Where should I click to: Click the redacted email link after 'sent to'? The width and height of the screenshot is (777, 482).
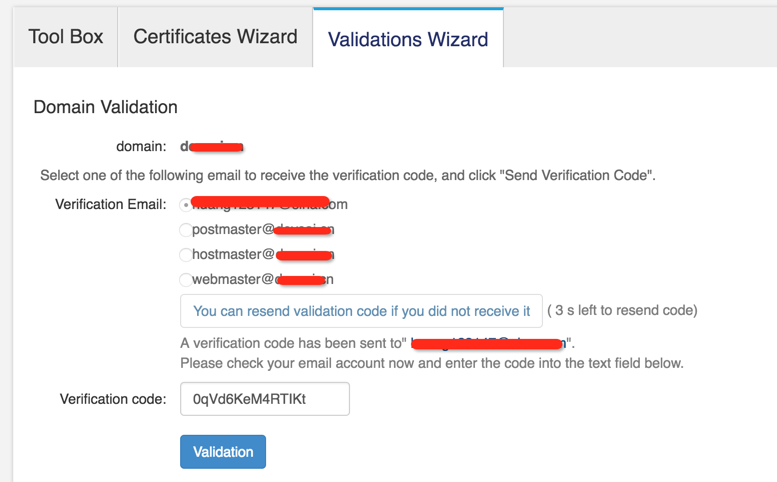pyautogui.click(x=488, y=343)
